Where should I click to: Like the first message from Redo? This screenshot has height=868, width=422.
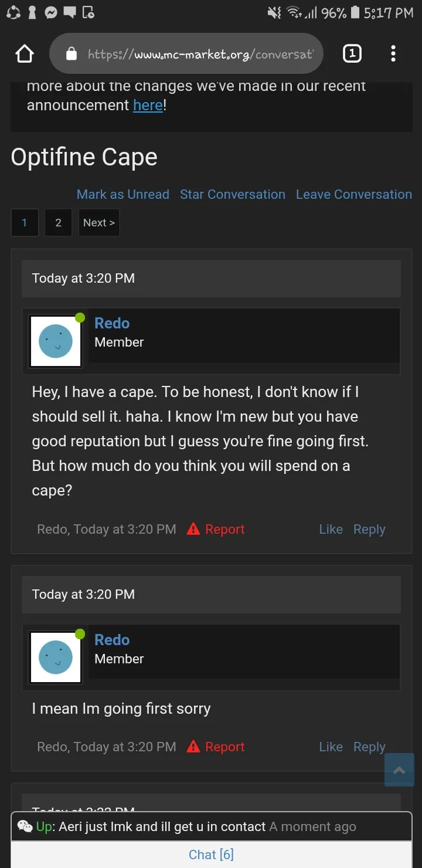[331, 529]
